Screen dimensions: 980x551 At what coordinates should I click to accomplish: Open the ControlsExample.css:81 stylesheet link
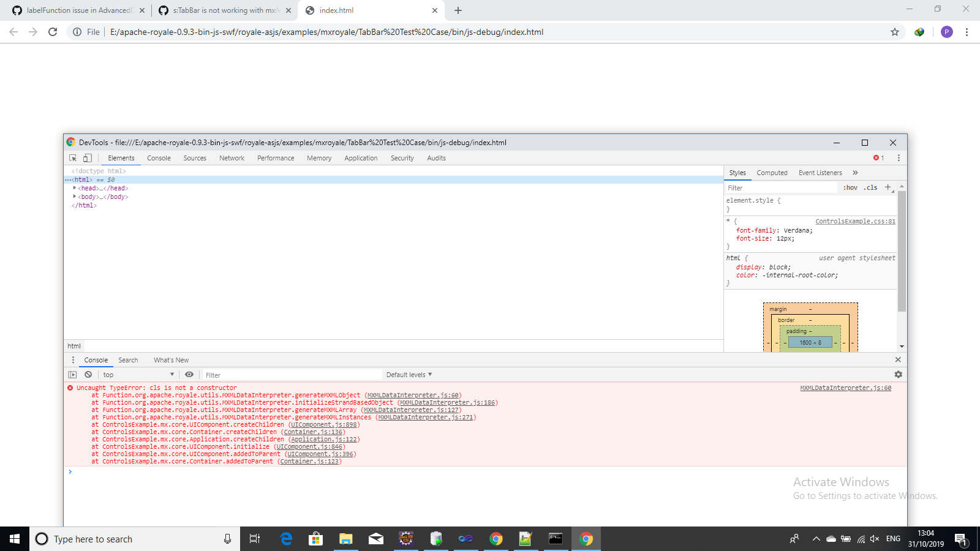pos(855,221)
